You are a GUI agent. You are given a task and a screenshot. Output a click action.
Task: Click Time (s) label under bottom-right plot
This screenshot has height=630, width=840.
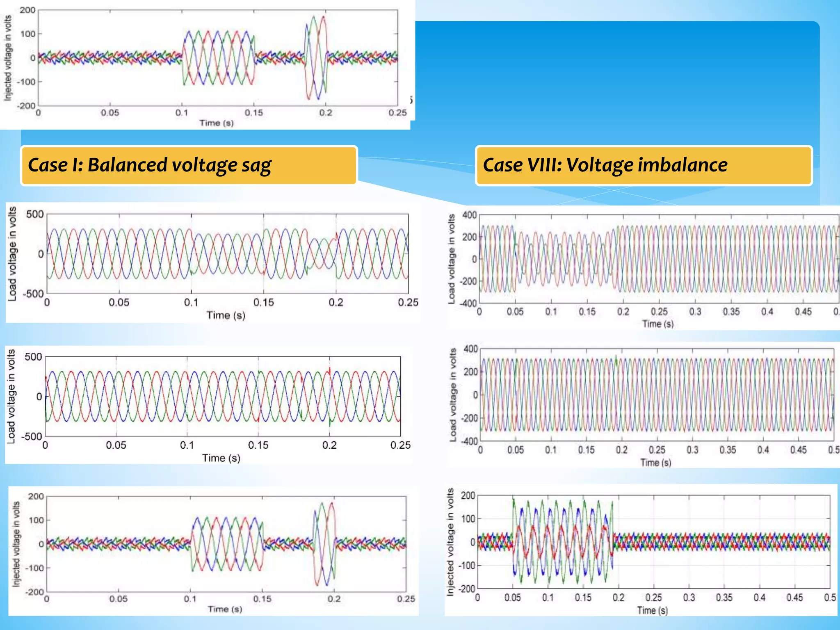[652, 610]
